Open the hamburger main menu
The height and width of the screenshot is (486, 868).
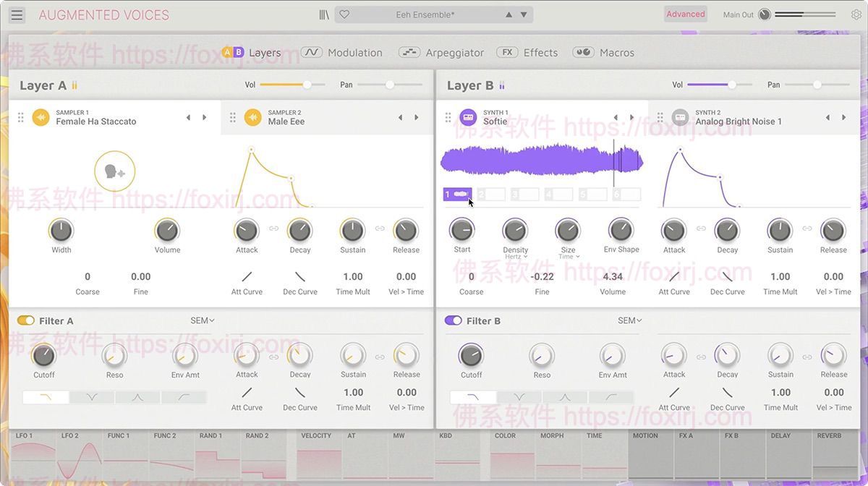pos(16,14)
